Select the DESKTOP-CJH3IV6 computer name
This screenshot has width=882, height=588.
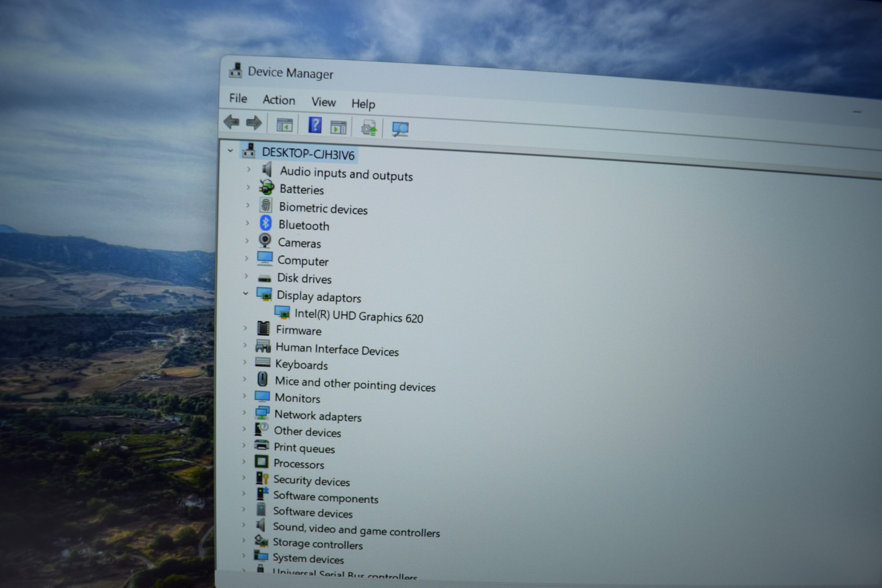308,154
